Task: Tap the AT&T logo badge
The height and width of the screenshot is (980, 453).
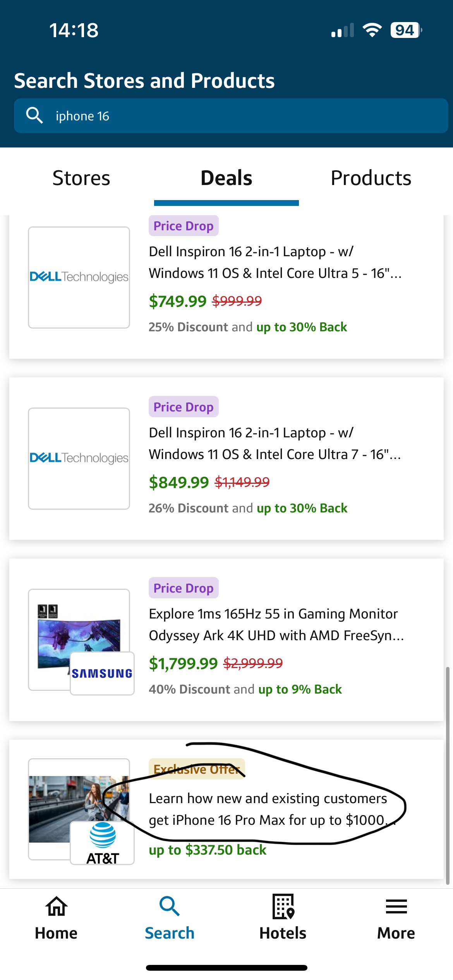Action: click(102, 843)
